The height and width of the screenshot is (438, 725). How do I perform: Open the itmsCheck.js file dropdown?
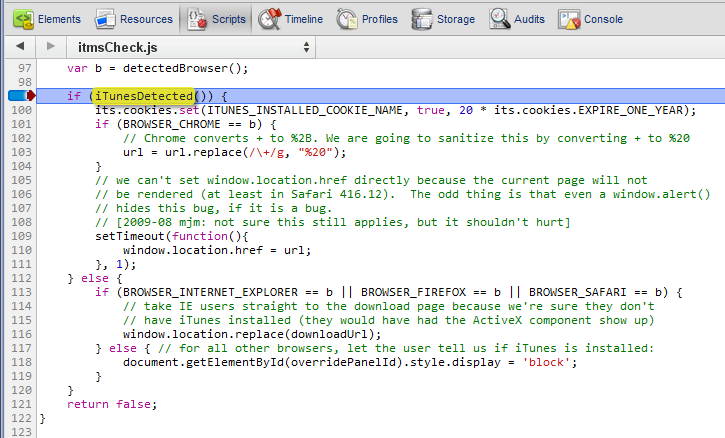tap(191, 47)
